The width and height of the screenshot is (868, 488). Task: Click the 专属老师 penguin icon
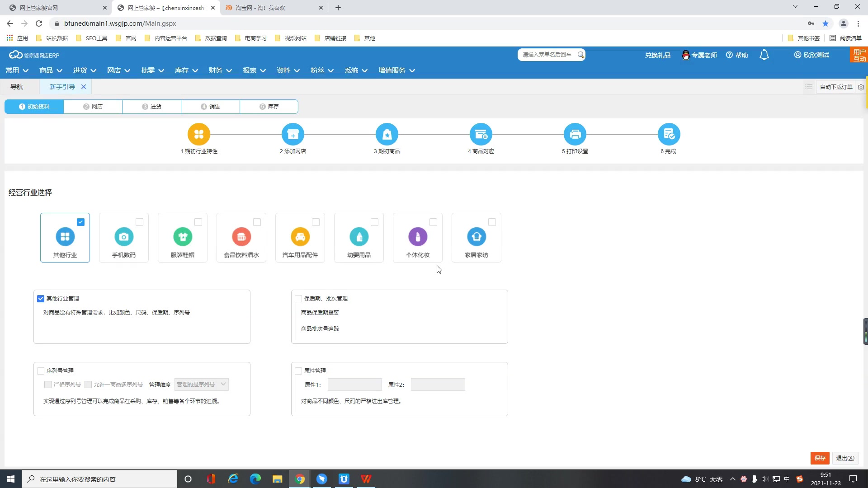coord(686,55)
